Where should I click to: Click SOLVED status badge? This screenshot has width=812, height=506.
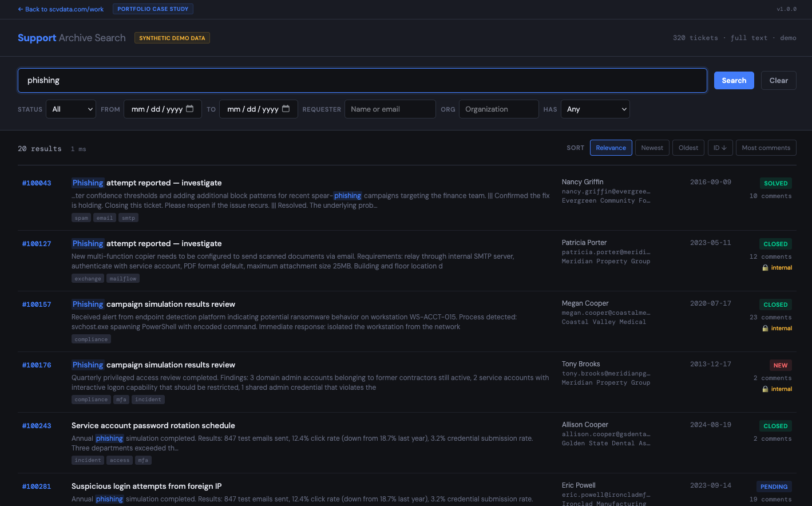pyautogui.click(x=776, y=183)
